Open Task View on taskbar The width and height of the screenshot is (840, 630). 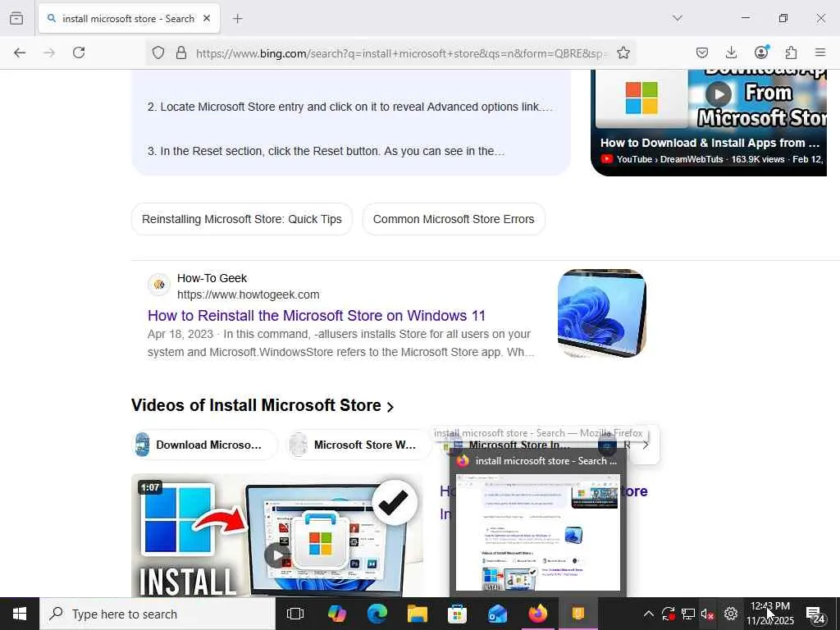pyautogui.click(x=295, y=614)
